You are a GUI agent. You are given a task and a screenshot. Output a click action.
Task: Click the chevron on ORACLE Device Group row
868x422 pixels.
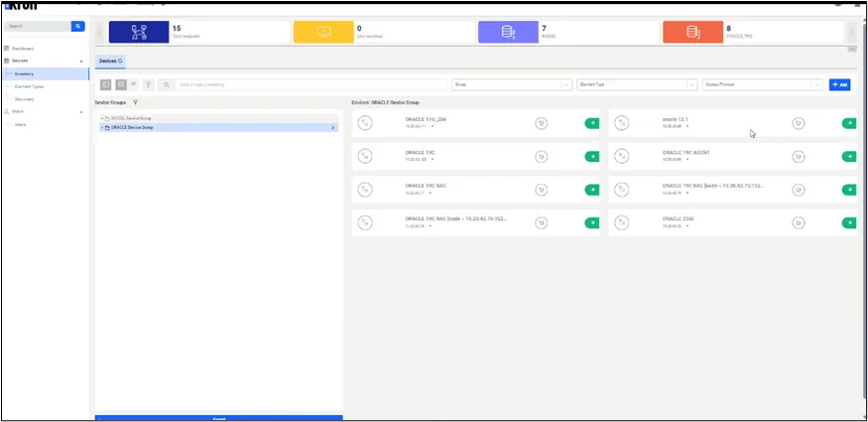[332, 127]
